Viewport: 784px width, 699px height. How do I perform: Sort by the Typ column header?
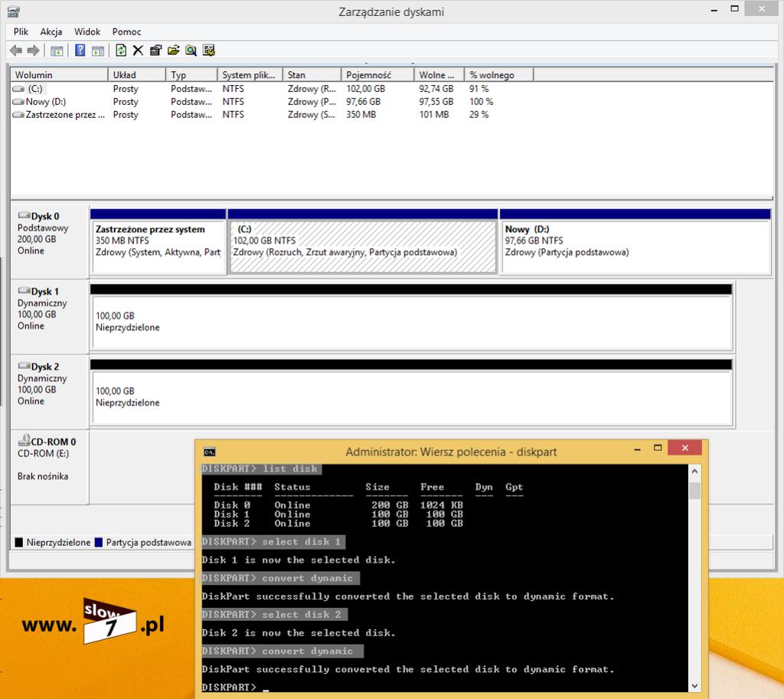191,75
